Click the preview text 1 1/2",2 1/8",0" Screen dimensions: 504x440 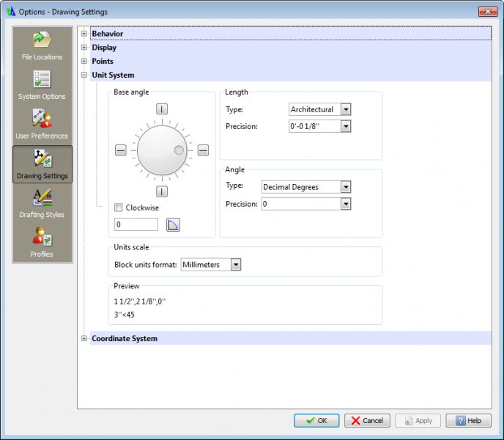[x=139, y=301]
